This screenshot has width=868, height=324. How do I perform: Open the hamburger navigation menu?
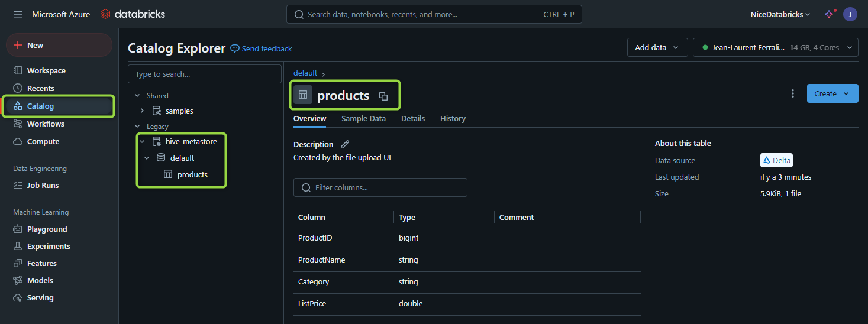pos(18,14)
